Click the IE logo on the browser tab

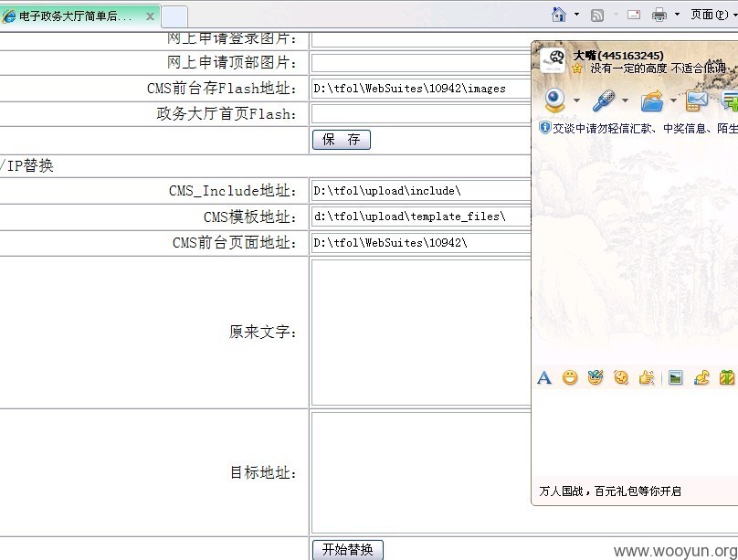9,16
